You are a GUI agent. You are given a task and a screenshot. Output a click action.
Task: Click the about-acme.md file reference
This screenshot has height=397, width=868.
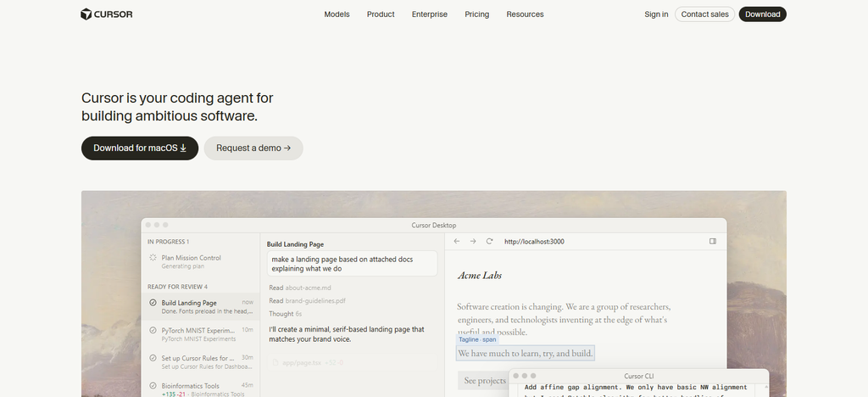308,288
